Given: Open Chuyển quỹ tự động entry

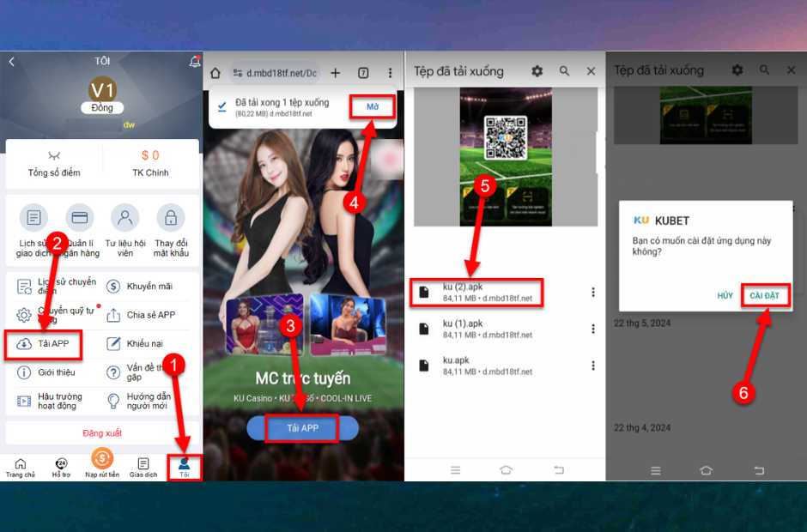Looking at the screenshot, I should 57,315.
